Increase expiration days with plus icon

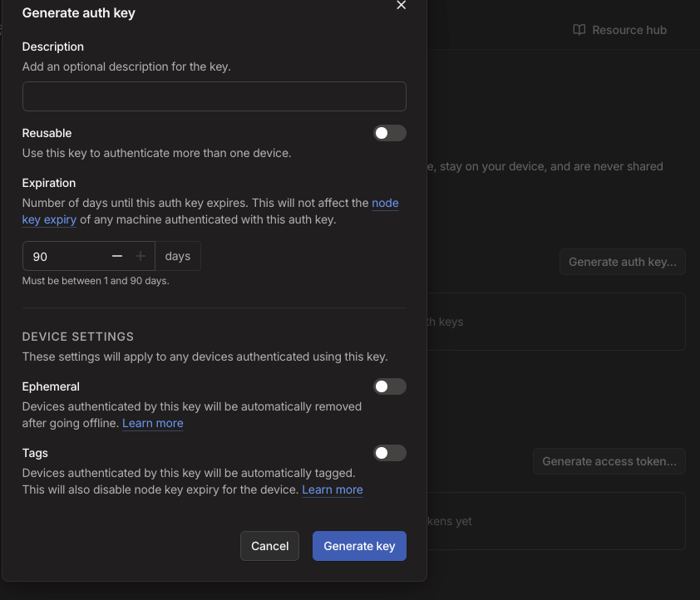[x=140, y=257]
